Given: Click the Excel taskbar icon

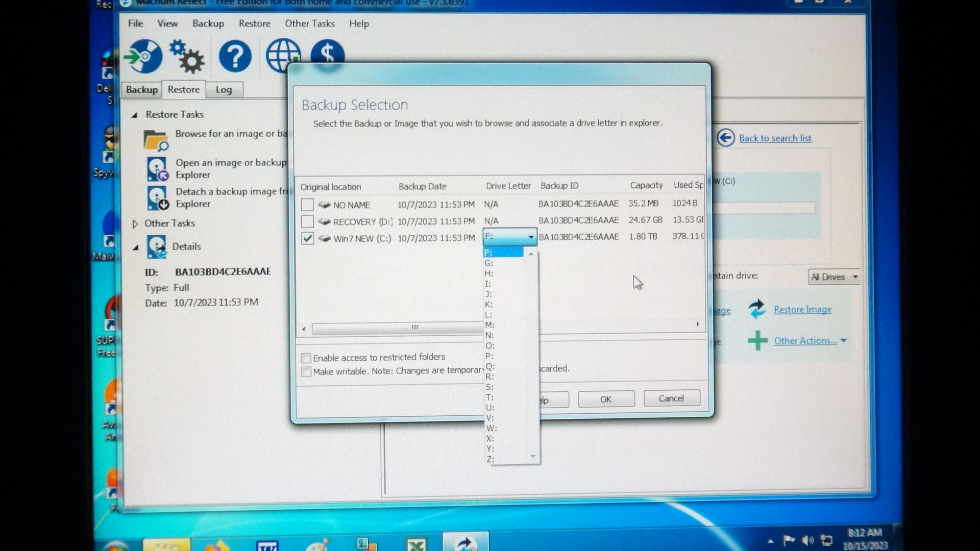Looking at the screenshot, I should [416, 544].
